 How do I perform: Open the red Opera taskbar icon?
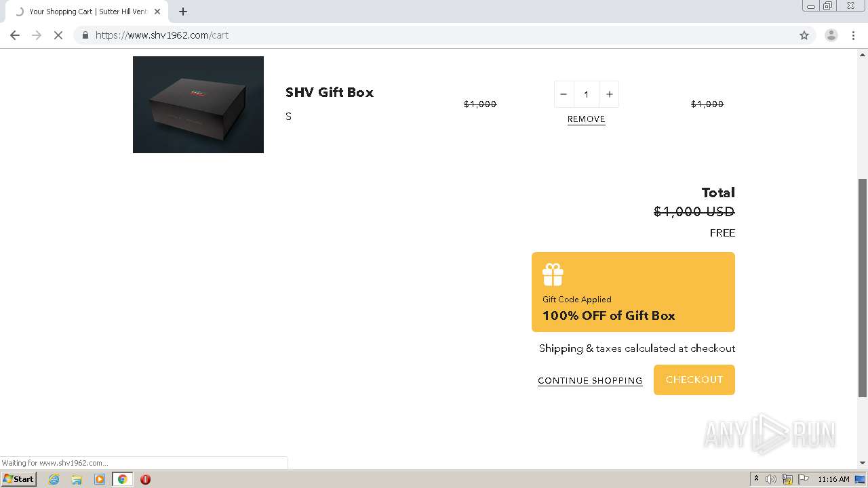145,479
